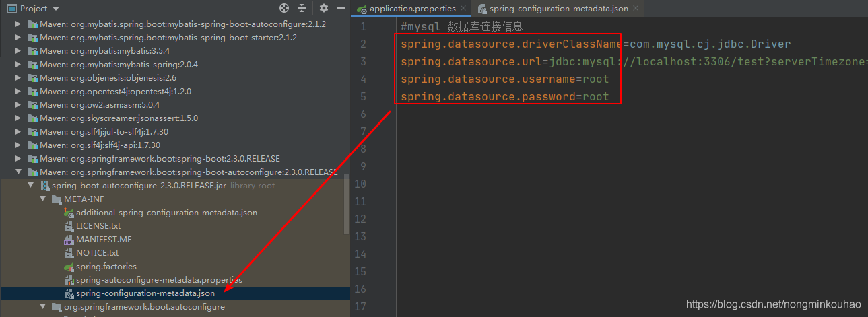Click the LICENSE.txt file icon
Image resolution: width=868 pixels, height=317 pixels.
(x=69, y=225)
